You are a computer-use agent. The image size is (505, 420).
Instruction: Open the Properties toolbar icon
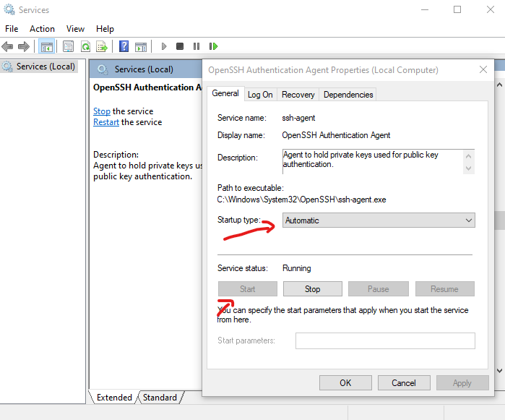pos(68,47)
